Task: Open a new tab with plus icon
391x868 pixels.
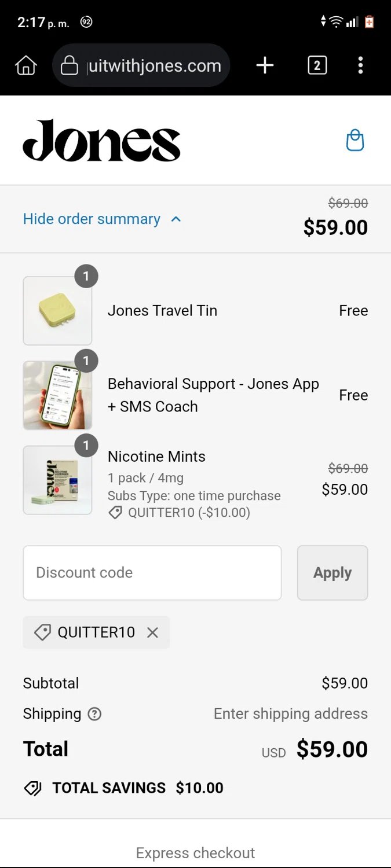Action: point(265,65)
